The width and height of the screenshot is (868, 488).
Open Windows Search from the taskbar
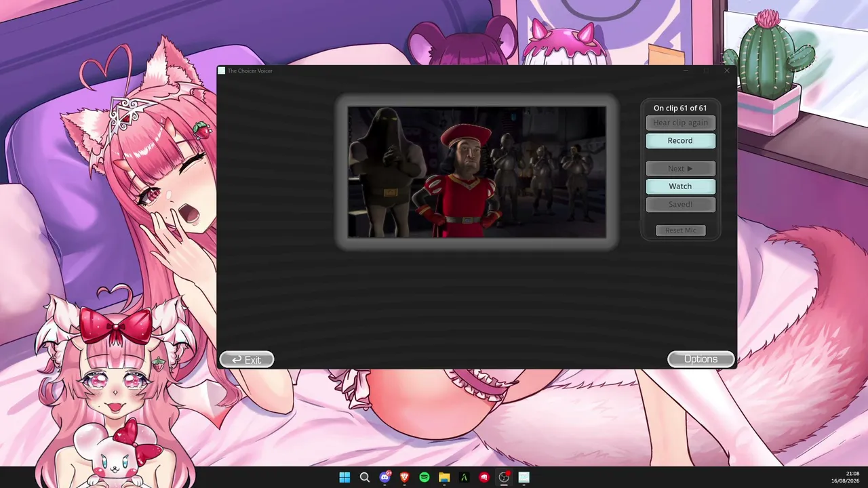[365, 477]
